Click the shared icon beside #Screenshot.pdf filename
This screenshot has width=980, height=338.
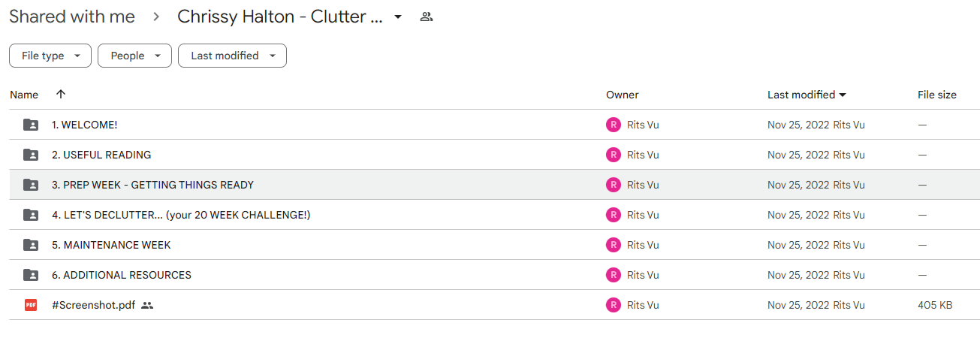coord(147,306)
